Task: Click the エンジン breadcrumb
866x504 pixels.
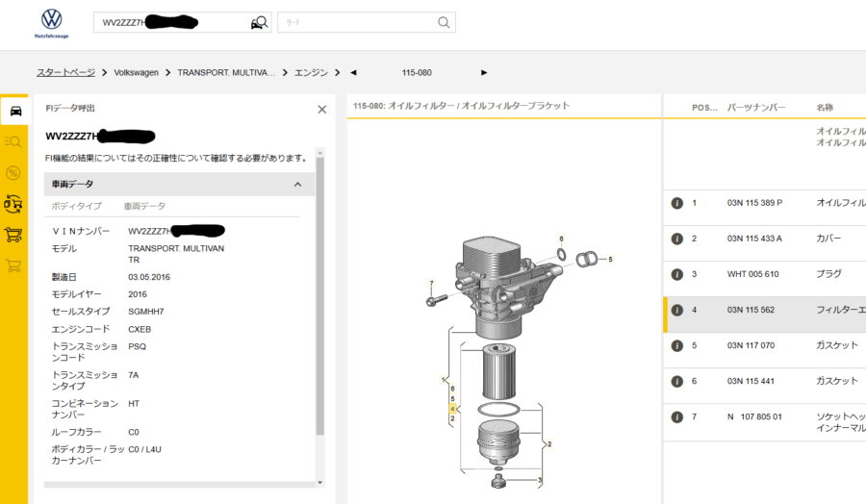Action: (311, 72)
